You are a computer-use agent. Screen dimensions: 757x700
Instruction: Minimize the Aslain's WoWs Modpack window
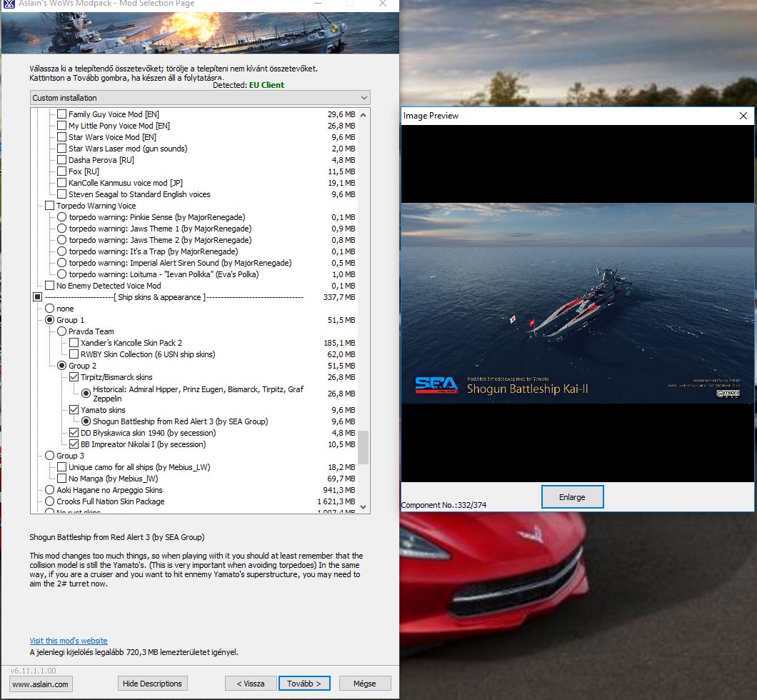coord(318,4)
